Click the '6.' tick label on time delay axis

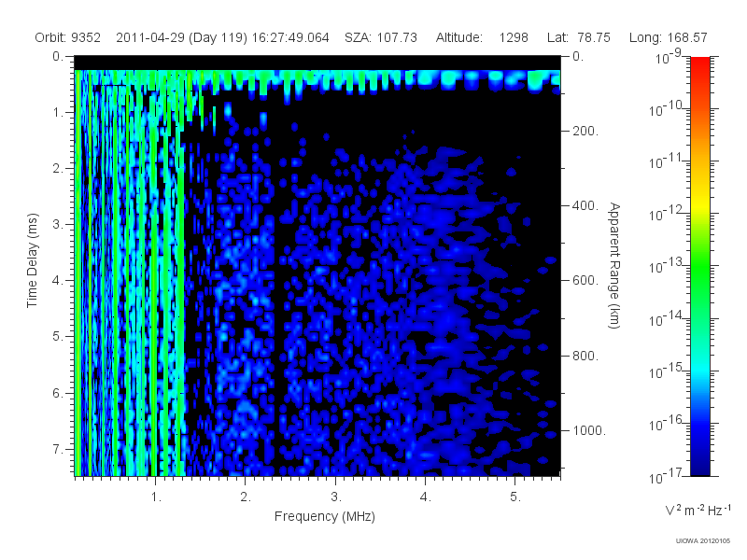(58, 393)
